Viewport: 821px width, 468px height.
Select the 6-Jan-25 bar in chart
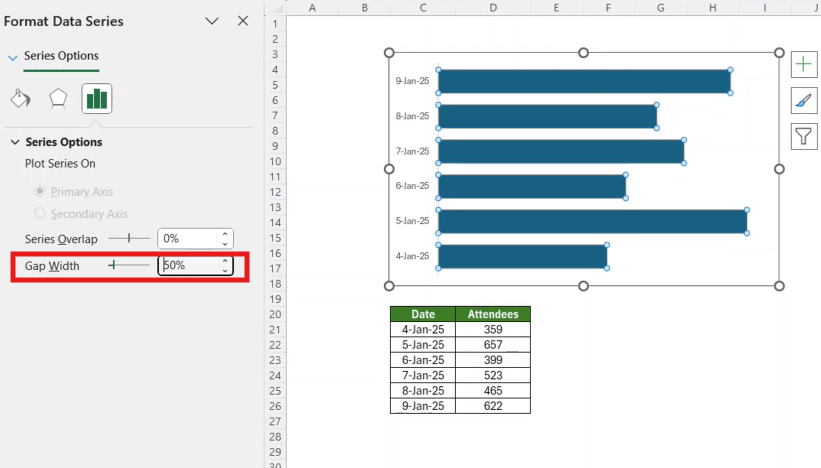coord(532,186)
